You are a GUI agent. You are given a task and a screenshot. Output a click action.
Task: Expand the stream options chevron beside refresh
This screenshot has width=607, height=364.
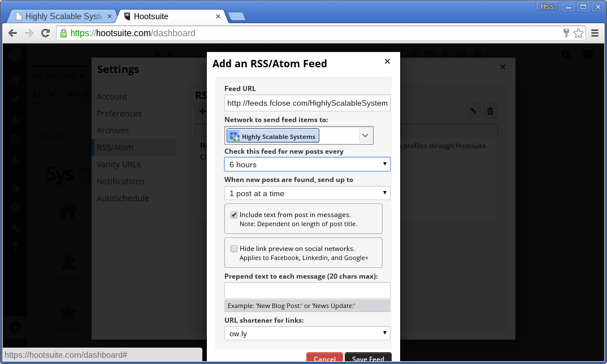tap(52, 94)
